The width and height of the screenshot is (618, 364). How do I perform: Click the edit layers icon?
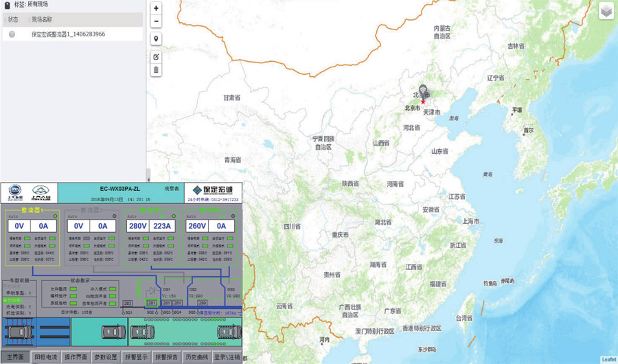point(156,56)
